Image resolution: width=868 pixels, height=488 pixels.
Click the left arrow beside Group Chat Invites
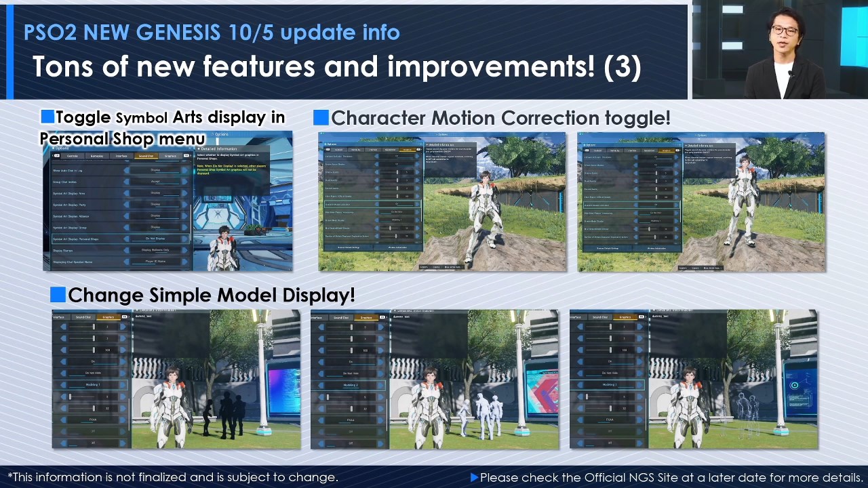[126, 182]
